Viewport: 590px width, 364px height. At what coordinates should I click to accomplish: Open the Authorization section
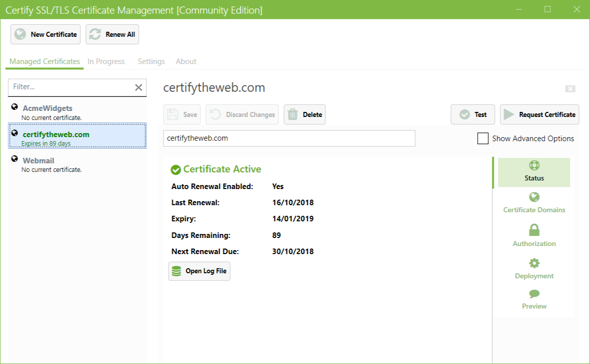(x=534, y=235)
